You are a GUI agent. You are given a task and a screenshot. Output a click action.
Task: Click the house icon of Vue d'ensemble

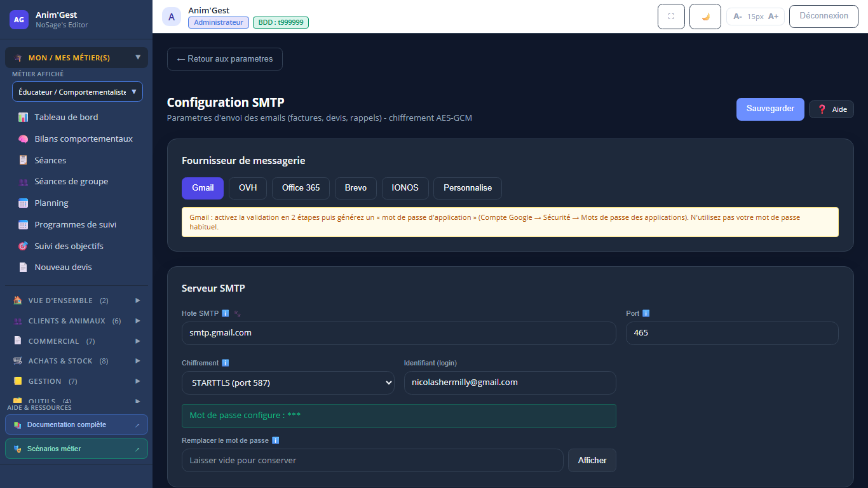pos(18,301)
